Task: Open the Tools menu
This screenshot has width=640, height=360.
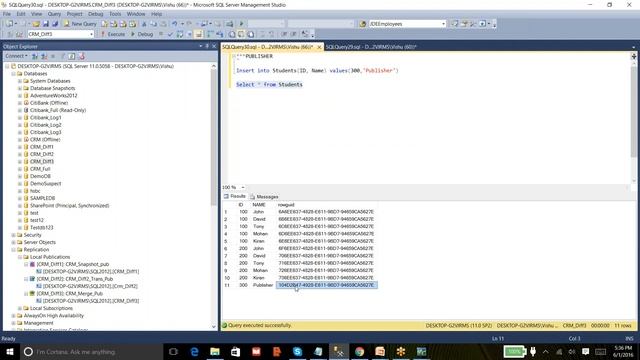Action: point(115,14)
